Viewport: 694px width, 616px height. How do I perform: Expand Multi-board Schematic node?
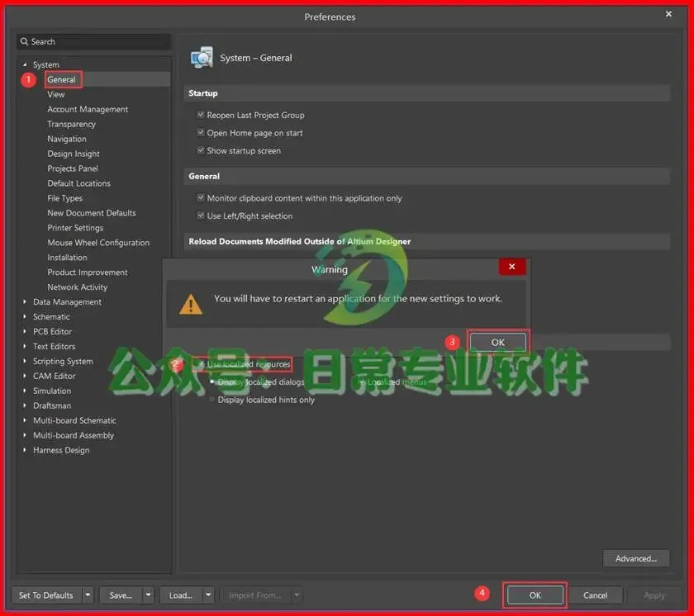[x=25, y=420]
